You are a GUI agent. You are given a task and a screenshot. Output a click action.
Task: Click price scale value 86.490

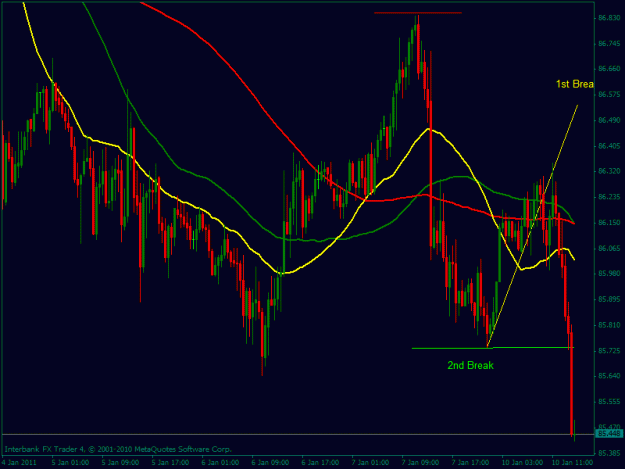[x=609, y=120]
